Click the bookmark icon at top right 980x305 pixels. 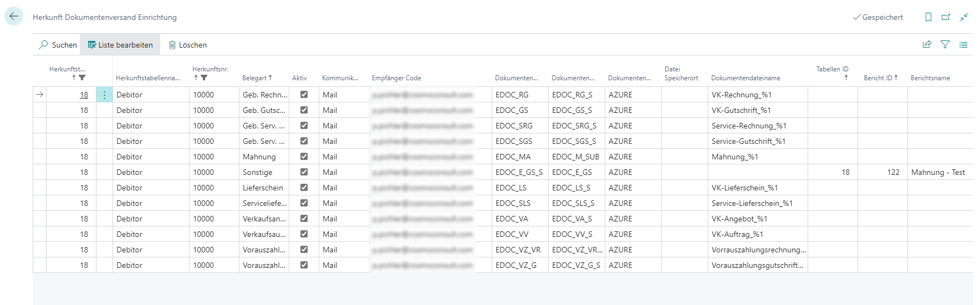928,17
